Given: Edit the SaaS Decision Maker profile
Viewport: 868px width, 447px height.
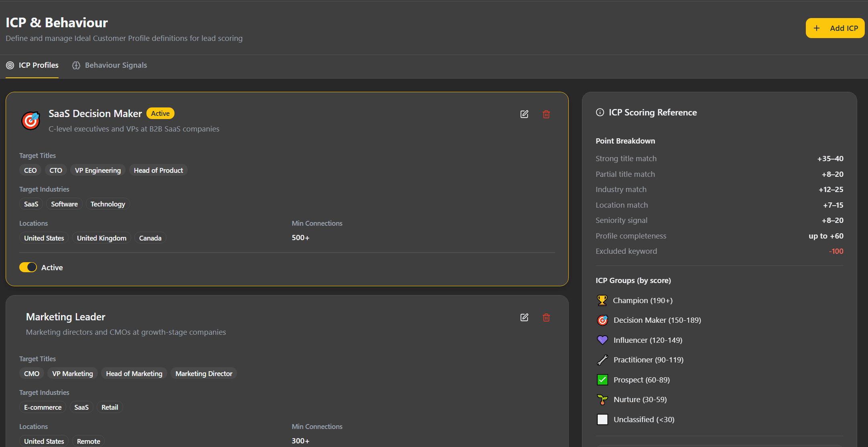Looking at the screenshot, I should pos(524,114).
